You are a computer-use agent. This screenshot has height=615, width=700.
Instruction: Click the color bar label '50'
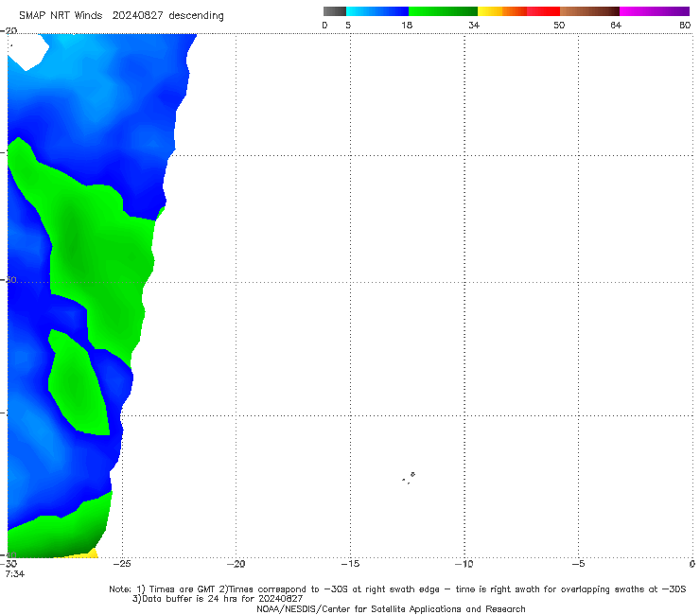tap(559, 25)
